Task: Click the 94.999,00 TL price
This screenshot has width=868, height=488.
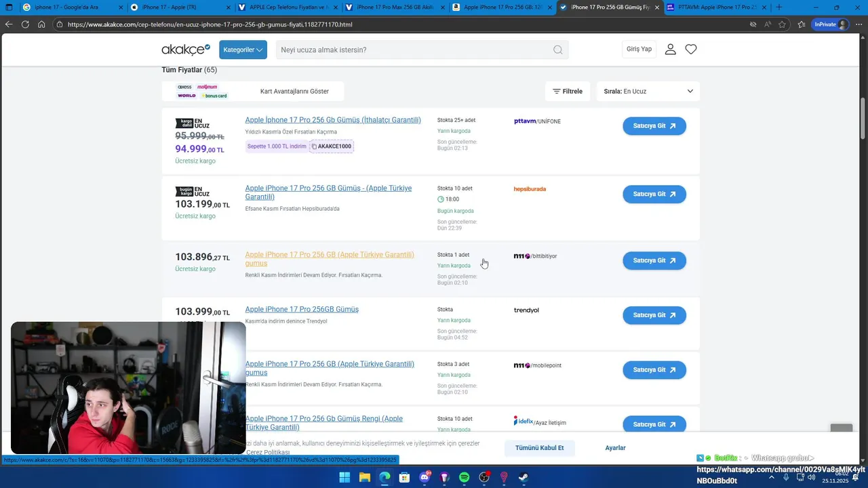Action: pyautogui.click(x=200, y=149)
